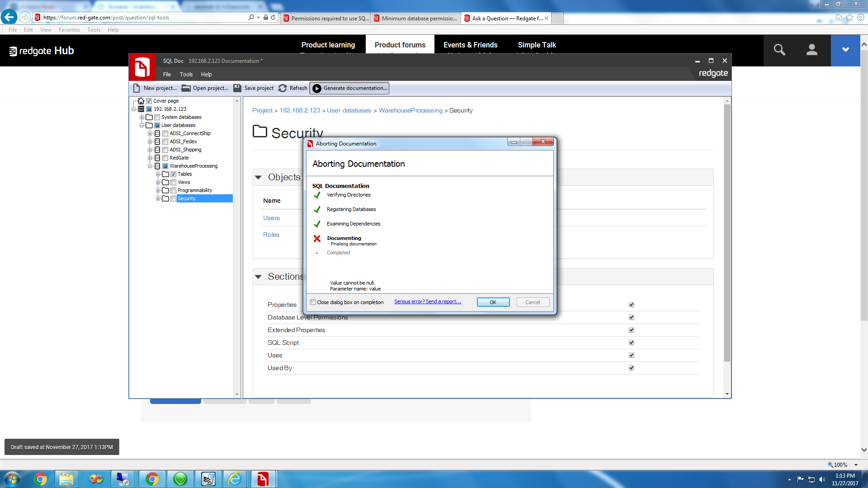Click Serious error? Send a report link
This screenshot has width=868, height=488.
428,301
